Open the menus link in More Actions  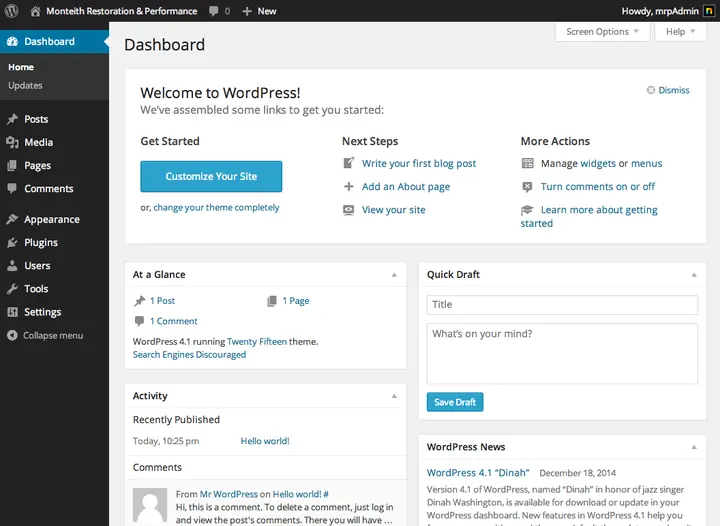(x=647, y=163)
